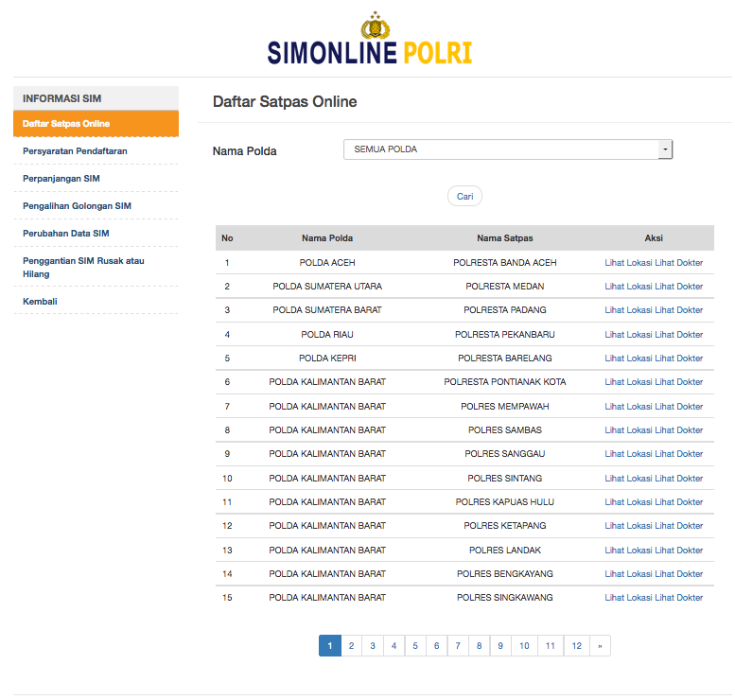735x700 pixels.
Task: Go to pagination page 2
Action: (352, 646)
